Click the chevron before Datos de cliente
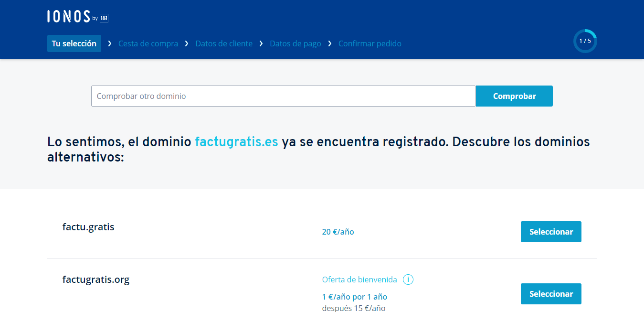Screen dimensions: 644x312 click(187, 43)
